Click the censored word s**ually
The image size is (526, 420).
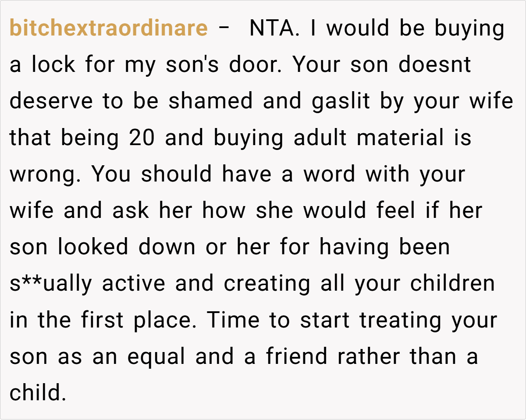[51, 283]
